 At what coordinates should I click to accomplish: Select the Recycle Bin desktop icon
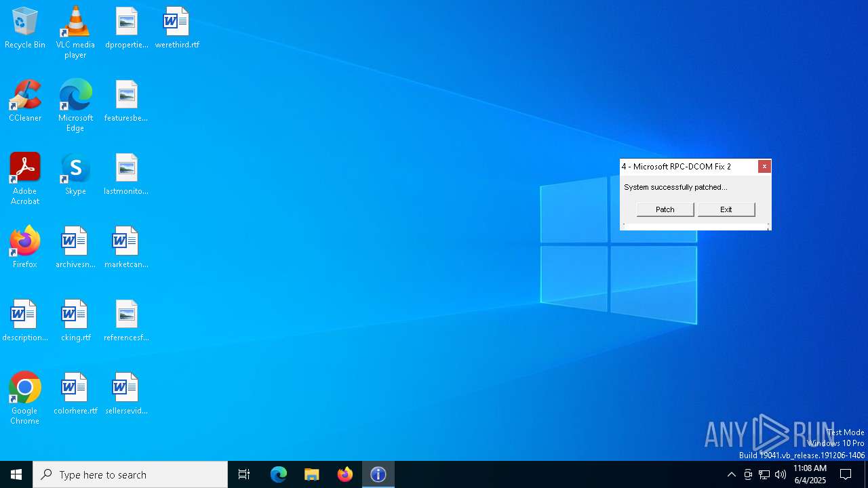(25, 28)
